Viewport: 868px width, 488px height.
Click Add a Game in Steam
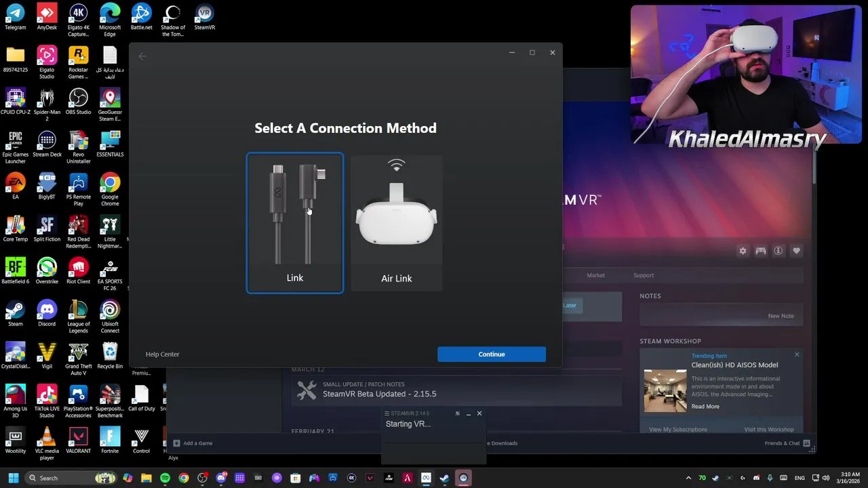point(193,443)
